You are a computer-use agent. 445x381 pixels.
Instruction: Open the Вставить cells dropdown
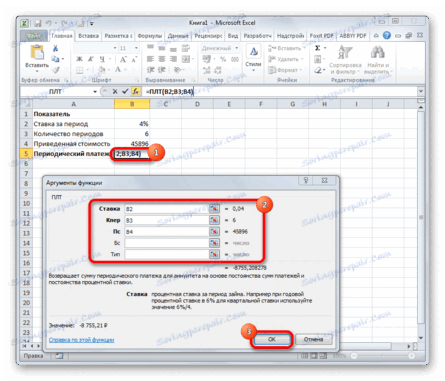coord(286,48)
